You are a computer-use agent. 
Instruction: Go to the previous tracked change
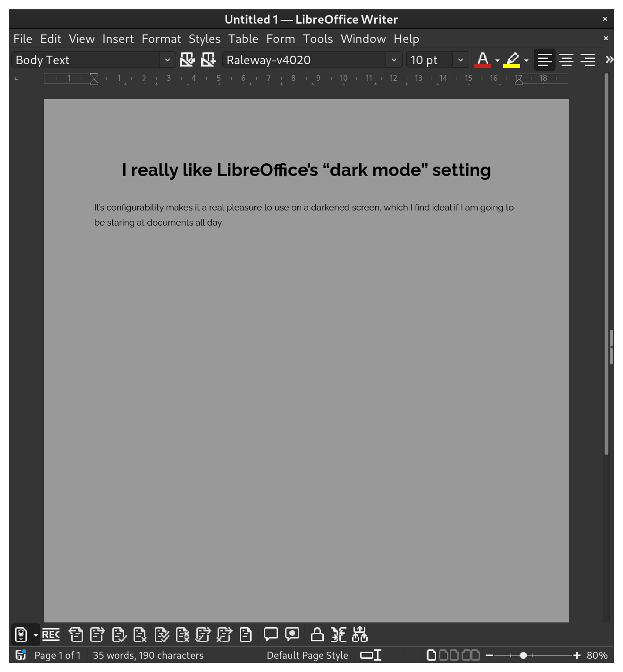coord(76,635)
